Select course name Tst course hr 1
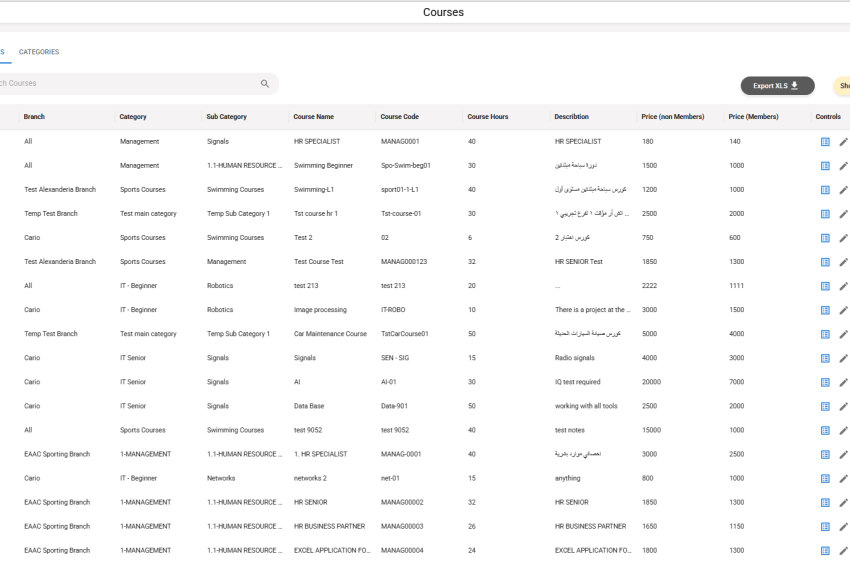This screenshot has height=565, width=850. point(315,214)
